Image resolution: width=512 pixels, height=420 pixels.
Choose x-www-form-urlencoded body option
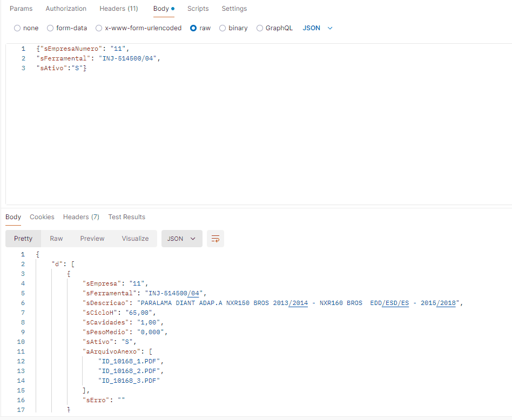(x=99, y=28)
